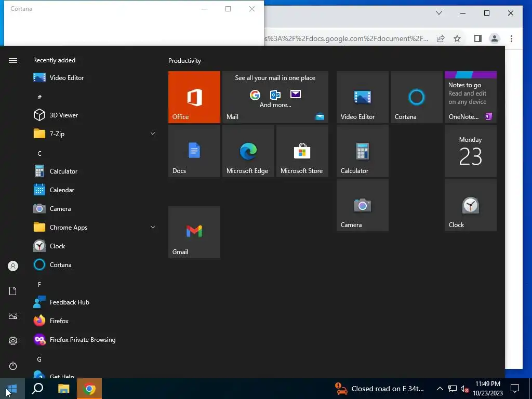The width and height of the screenshot is (532, 399).
Task: Click the muted volume icon
Action: (x=464, y=389)
